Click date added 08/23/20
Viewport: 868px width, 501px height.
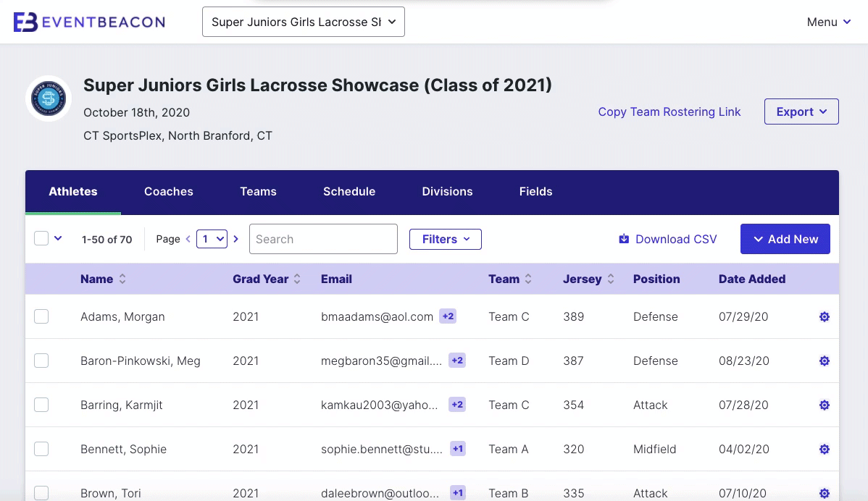(x=744, y=361)
